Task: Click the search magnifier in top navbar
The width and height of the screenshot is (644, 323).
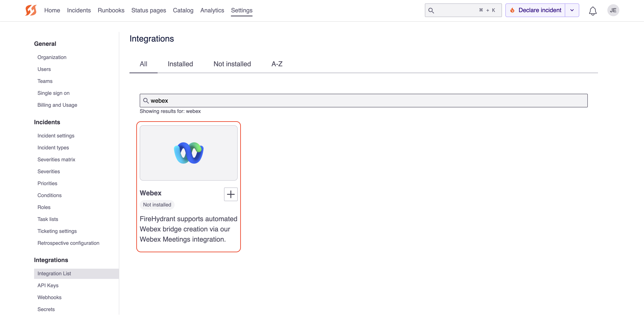Action: click(x=431, y=10)
